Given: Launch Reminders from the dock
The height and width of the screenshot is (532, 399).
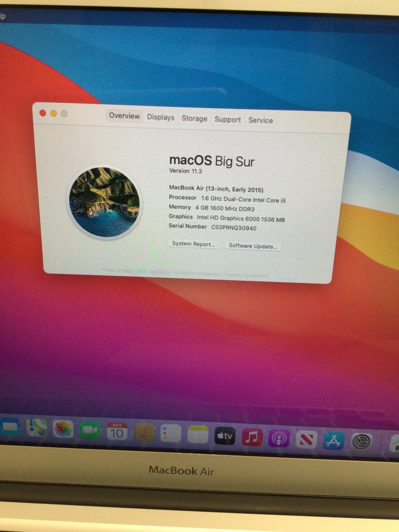Looking at the screenshot, I should 171,434.
